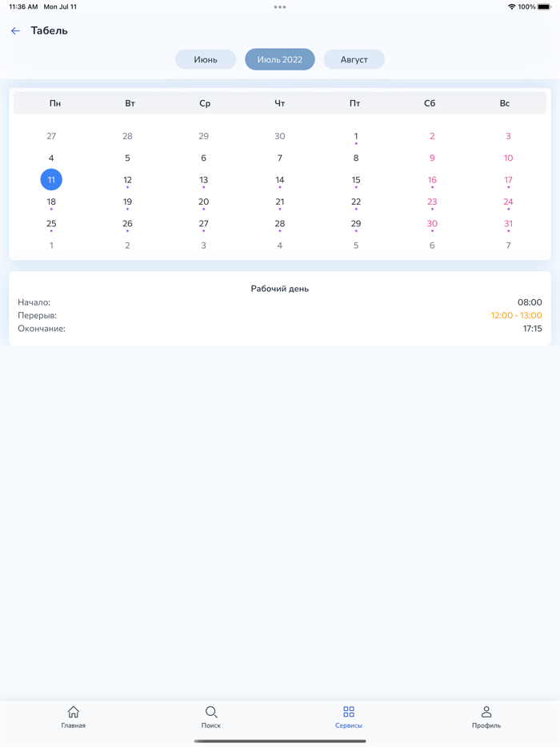Viewport: 560px width, 747px height.
Task: Select Wednesday July 20 in calendar
Action: (203, 202)
